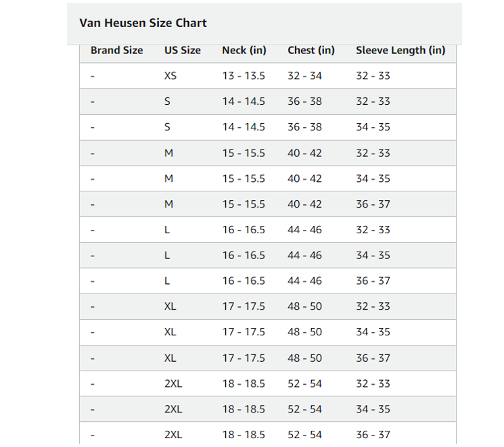Select the first XL size cell

click(170, 306)
